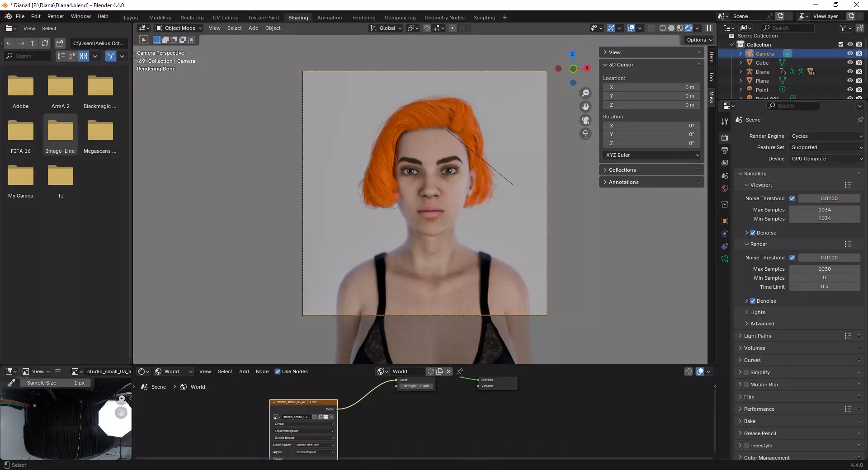Image resolution: width=868 pixels, height=470 pixels.
Task: Open the Render properties tab
Action: pos(725,137)
